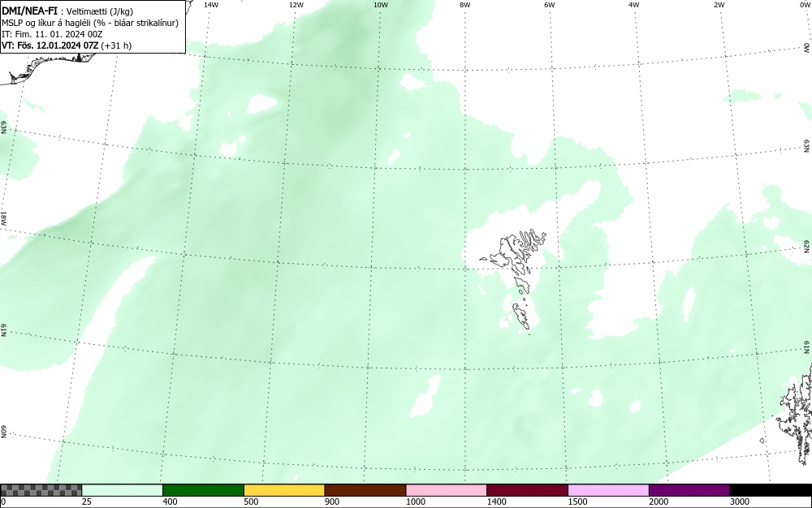The height and width of the screenshot is (508, 812).
Task: Click the light green 25–400 legend swatch
Action: (x=123, y=490)
